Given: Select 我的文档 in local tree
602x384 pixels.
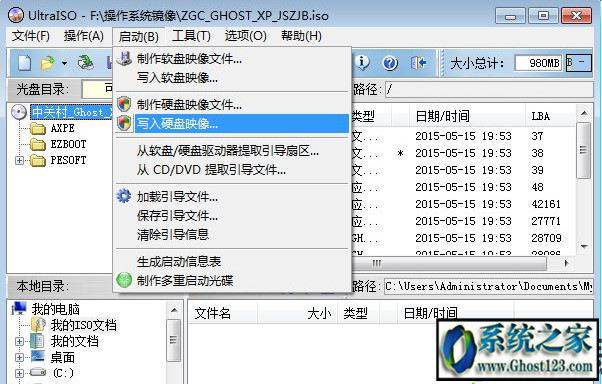Looking at the screenshot, I should pyautogui.click(x=74, y=341).
